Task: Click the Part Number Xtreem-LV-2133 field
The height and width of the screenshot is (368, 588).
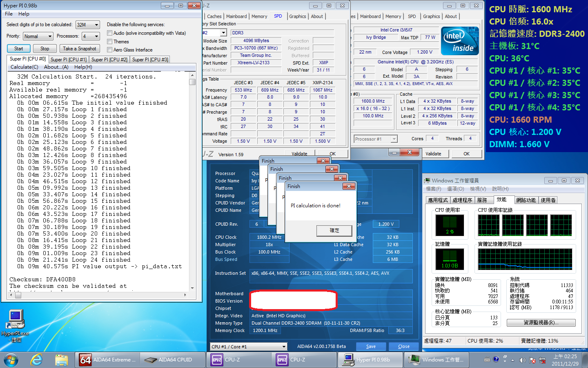Action: 256,63
